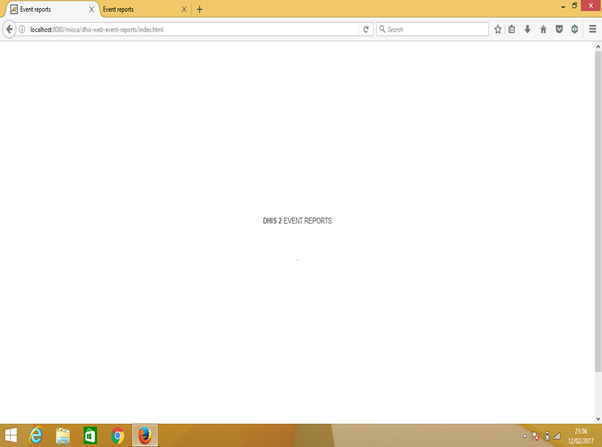Open the Firefox hamburger menu
Screen dimensions: 602x447
click(x=592, y=29)
